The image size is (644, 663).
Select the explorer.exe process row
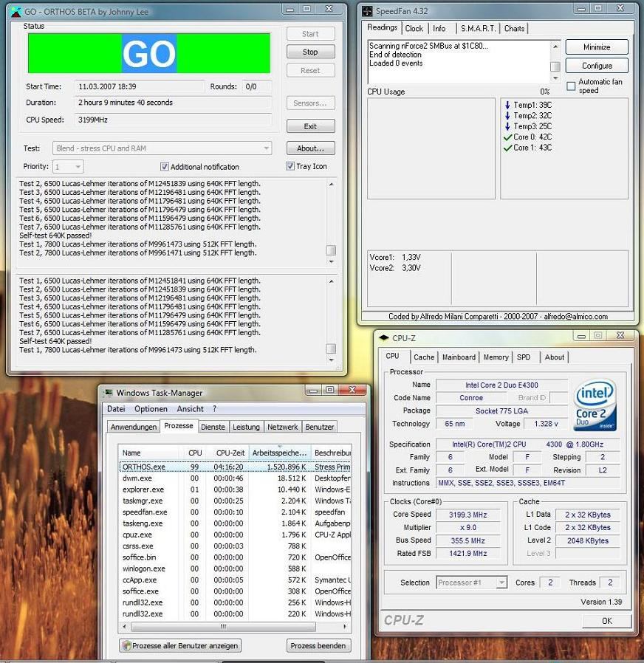(235, 489)
